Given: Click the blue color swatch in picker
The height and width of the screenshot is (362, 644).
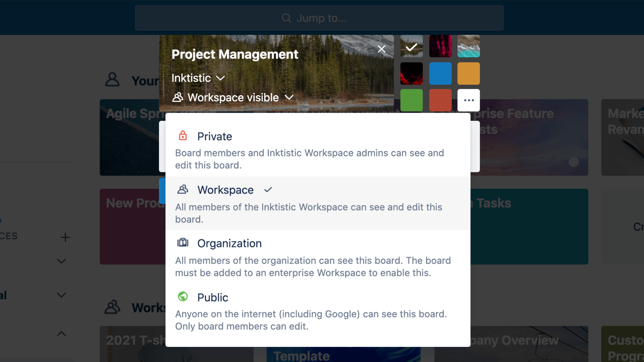Looking at the screenshot, I should 440,73.
